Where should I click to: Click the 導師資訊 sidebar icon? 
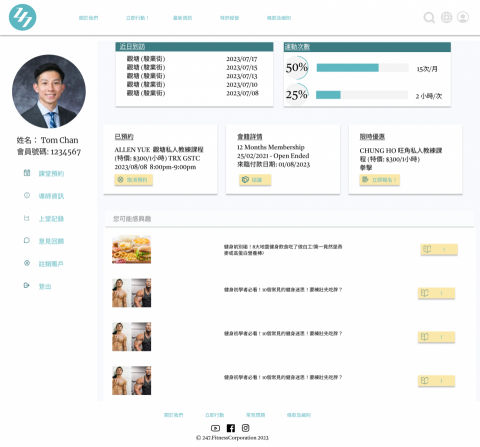[27, 195]
